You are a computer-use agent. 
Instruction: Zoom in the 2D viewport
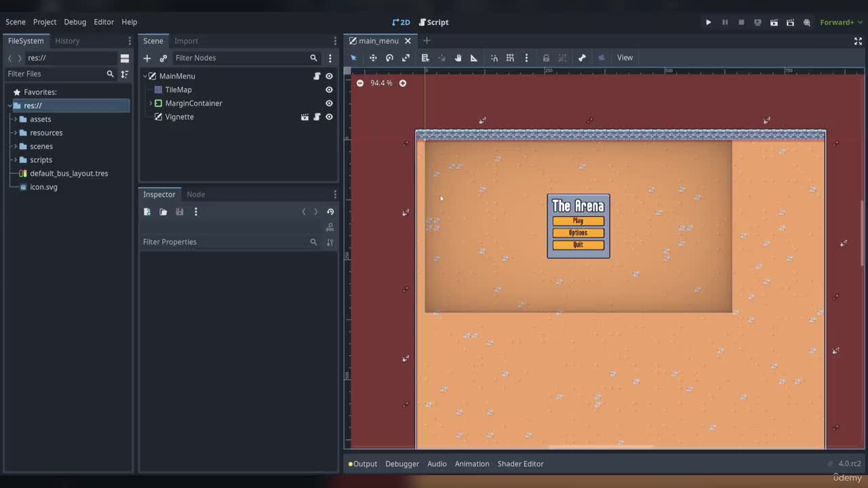[403, 83]
